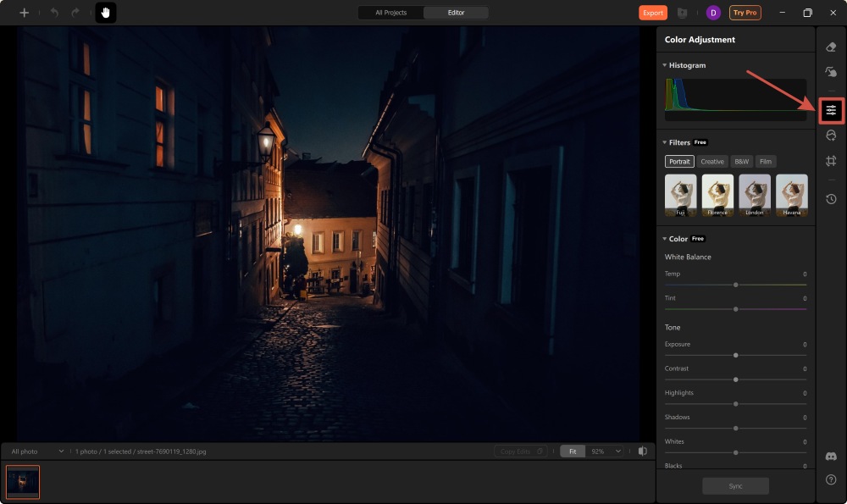
Task: Select the Eraser tool at sidebar top
Action: (830, 48)
